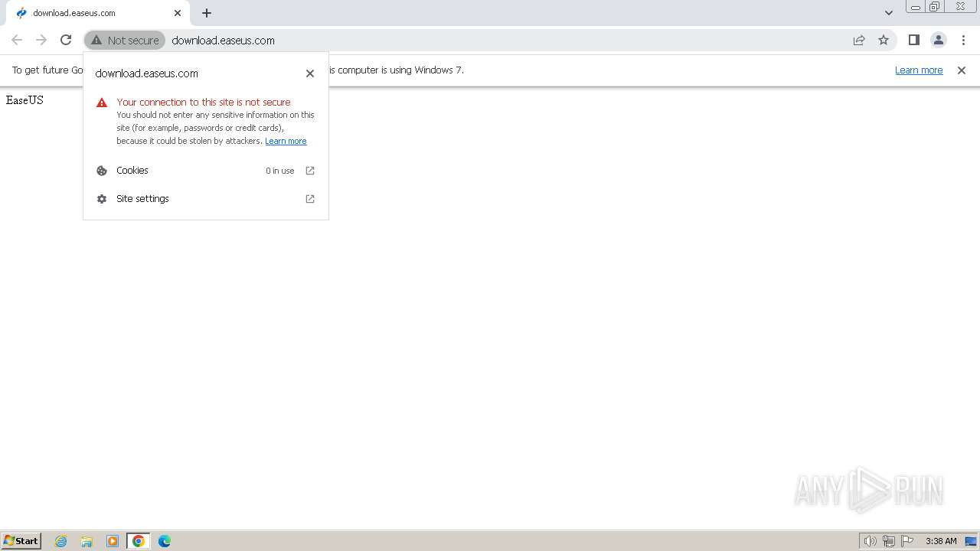This screenshot has height=551, width=980.
Task: Click the Not secure site info chip
Action: (125, 40)
